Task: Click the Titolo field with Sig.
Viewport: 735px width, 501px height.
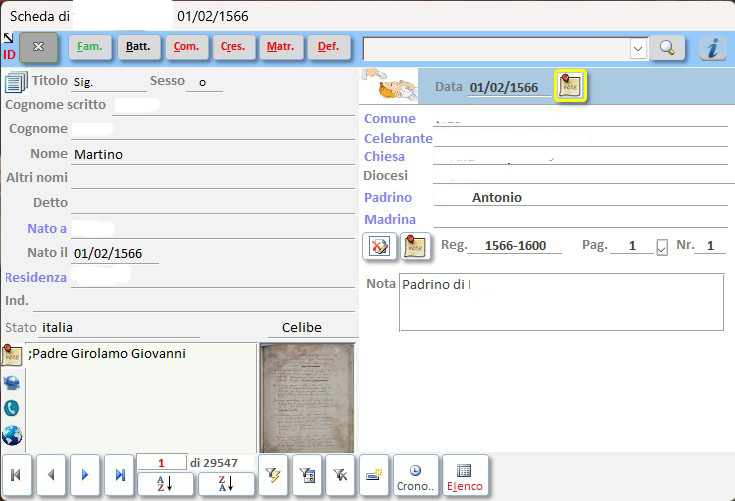Action: [x=109, y=82]
